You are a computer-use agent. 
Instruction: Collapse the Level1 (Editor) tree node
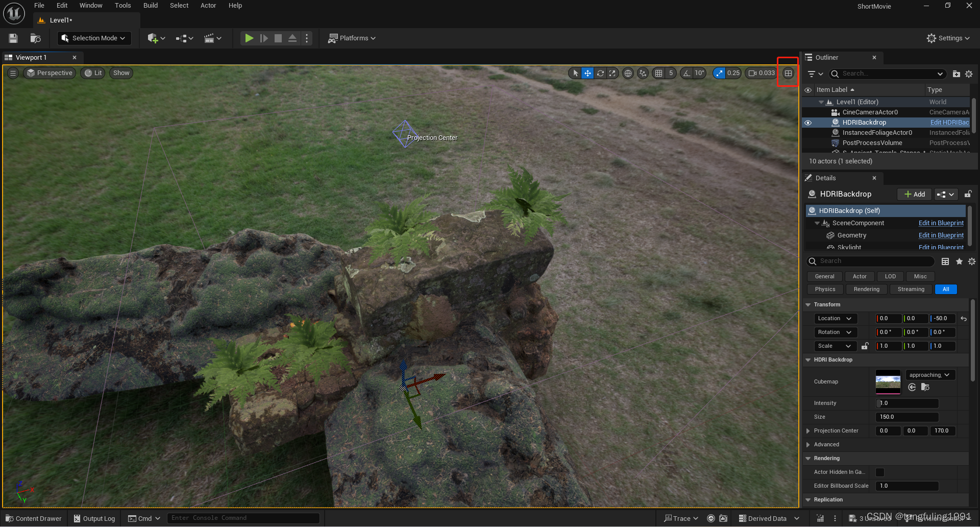pyautogui.click(x=821, y=102)
